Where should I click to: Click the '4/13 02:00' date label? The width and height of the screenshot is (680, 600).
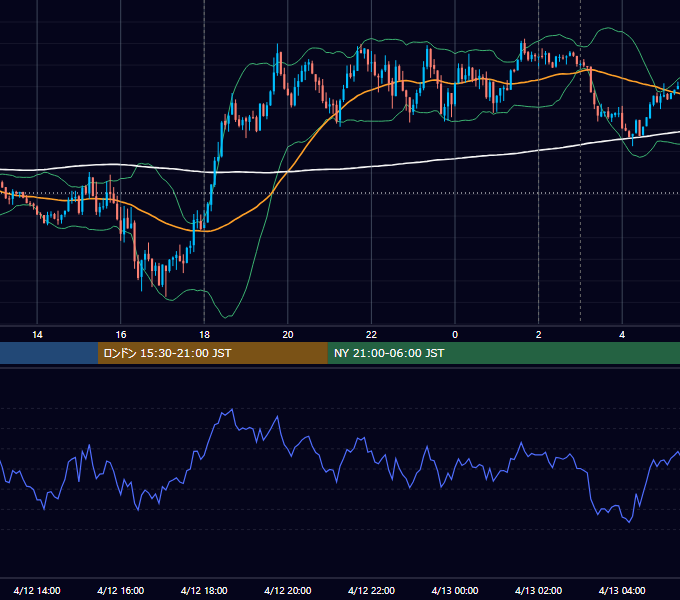point(539,590)
